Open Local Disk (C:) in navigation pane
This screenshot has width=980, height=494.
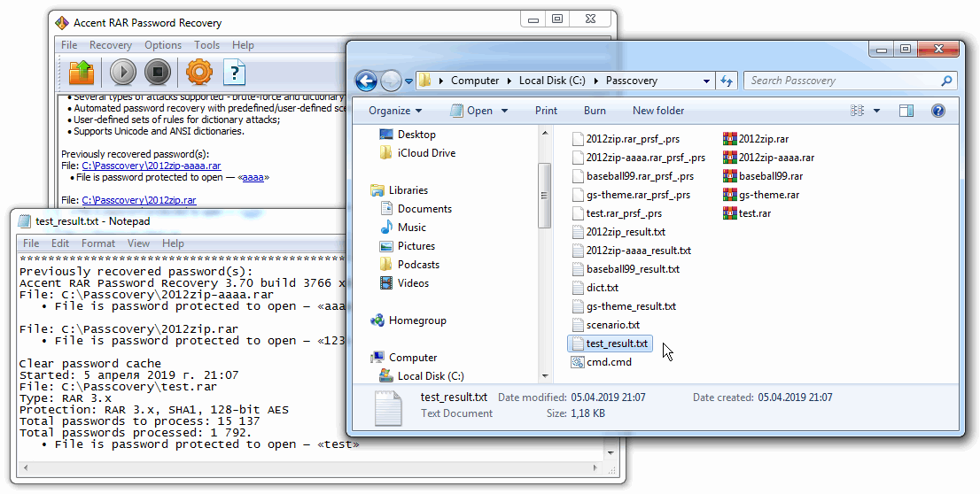(x=422, y=376)
